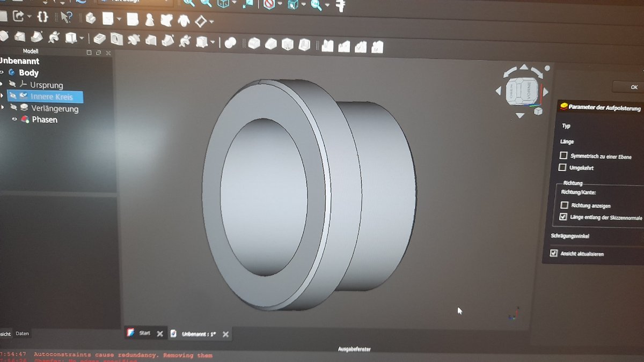This screenshot has height=362, width=644.
Task: Click the export/share arrow icon
Action: click(18, 17)
